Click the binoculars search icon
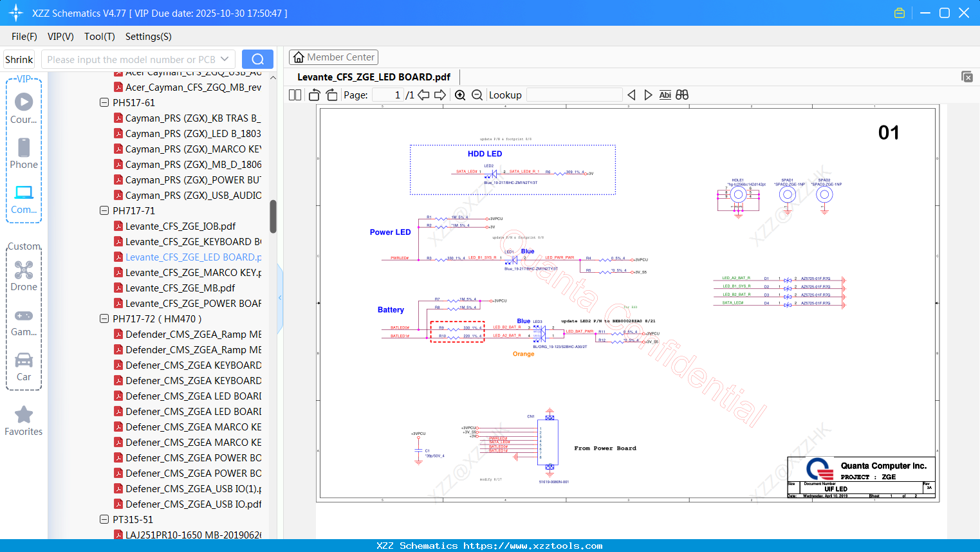980x552 pixels. (682, 95)
